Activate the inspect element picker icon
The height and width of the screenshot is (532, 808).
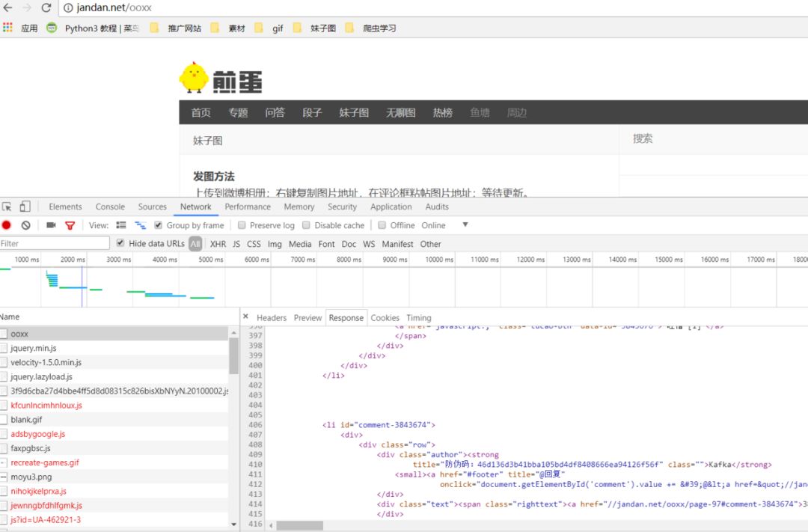pos(7,207)
